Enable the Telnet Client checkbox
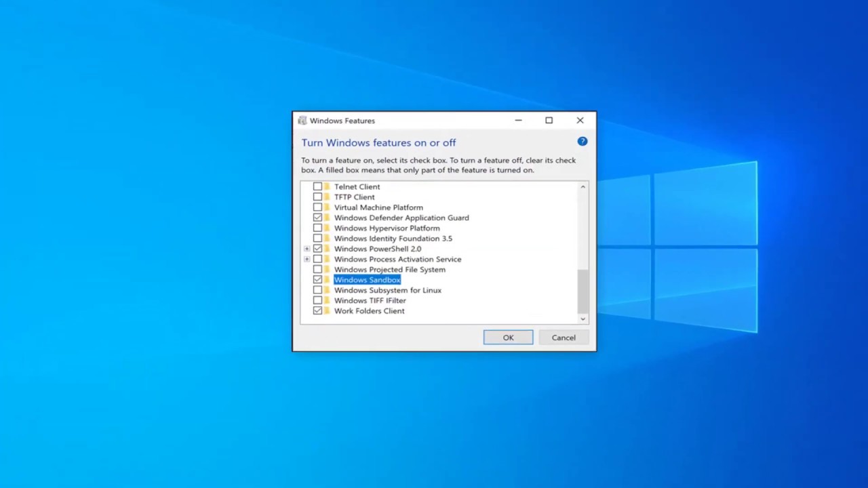This screenshot has width=868, height=488. (317, 186)
